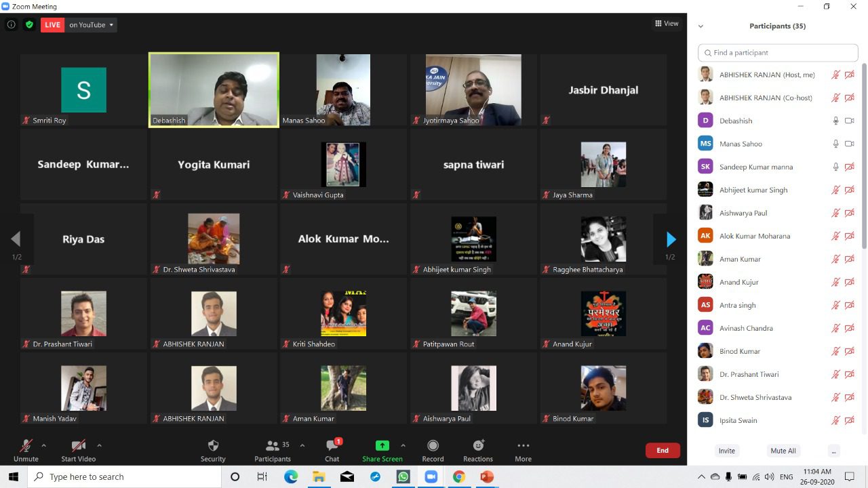Start Share Screen with green icon
868x488 pixels.
(x=382, y=446)
